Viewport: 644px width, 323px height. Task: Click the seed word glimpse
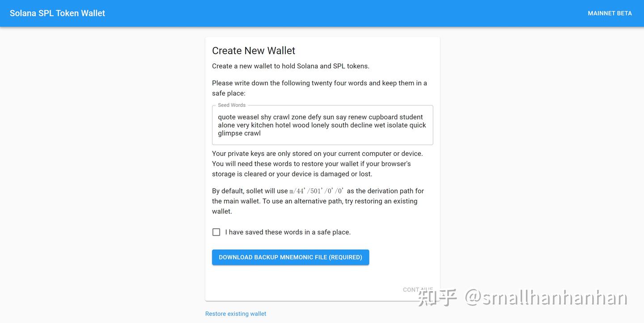(230, 133)
